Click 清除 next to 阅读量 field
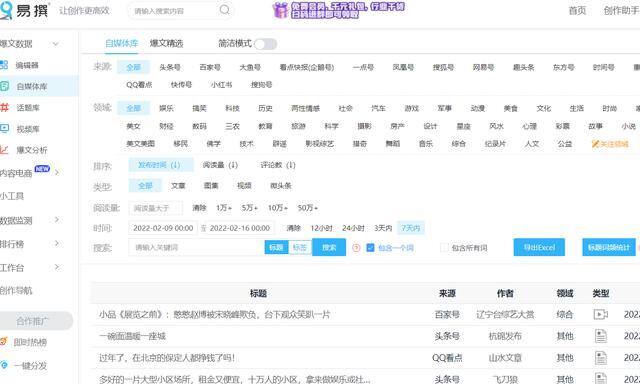The height and width of the screenshot is (384, 640). click(x=199, y=208)
